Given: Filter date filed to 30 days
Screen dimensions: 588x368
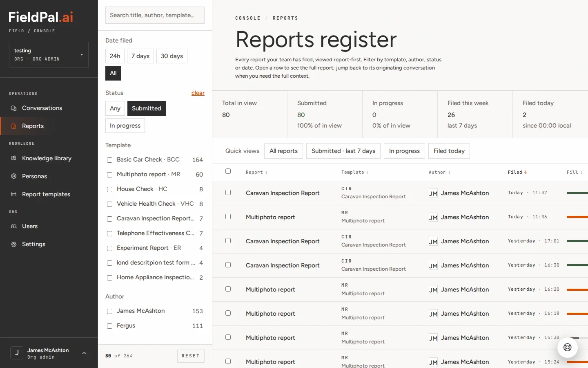Looking at the screenshot, I should coord(172,56).
